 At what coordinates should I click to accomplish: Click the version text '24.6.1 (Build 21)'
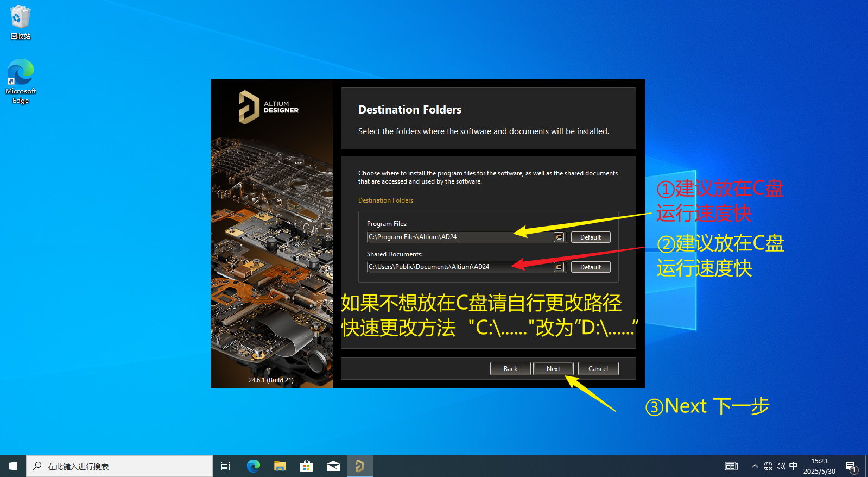coord(271,380)
